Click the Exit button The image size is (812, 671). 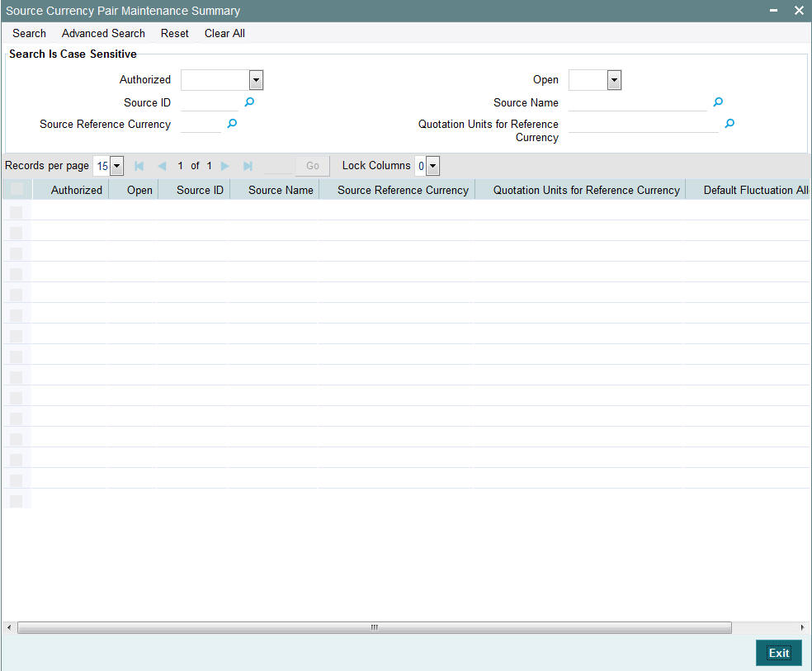click(x=779, y=653)
